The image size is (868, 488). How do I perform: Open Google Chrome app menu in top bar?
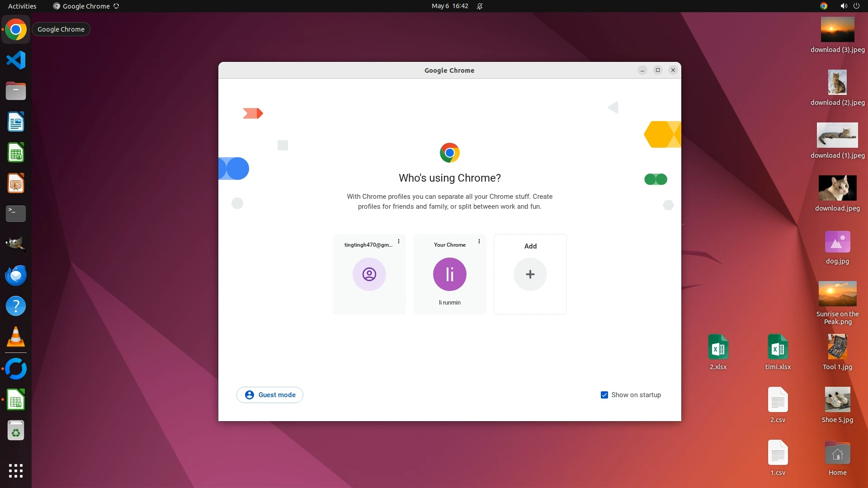(x=86, y=6)
